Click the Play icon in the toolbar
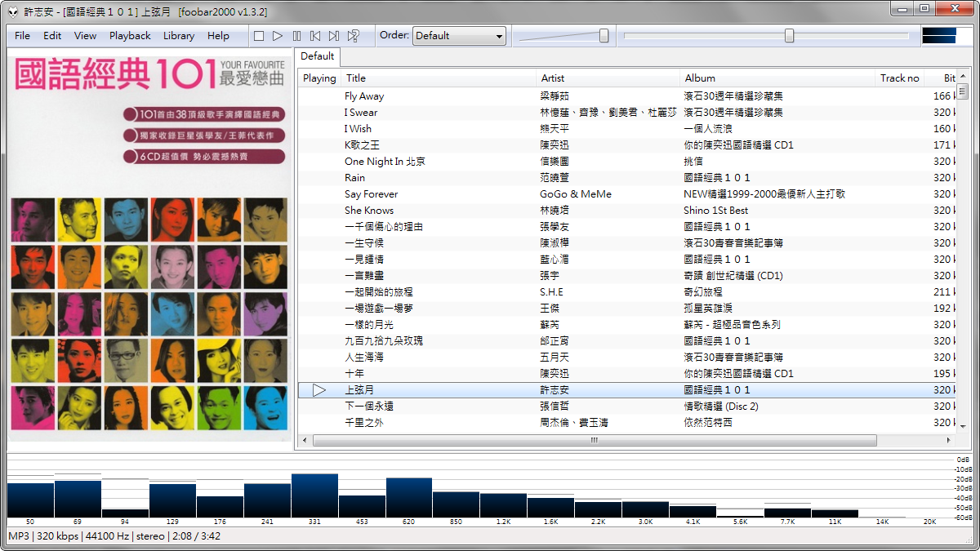 277,35
